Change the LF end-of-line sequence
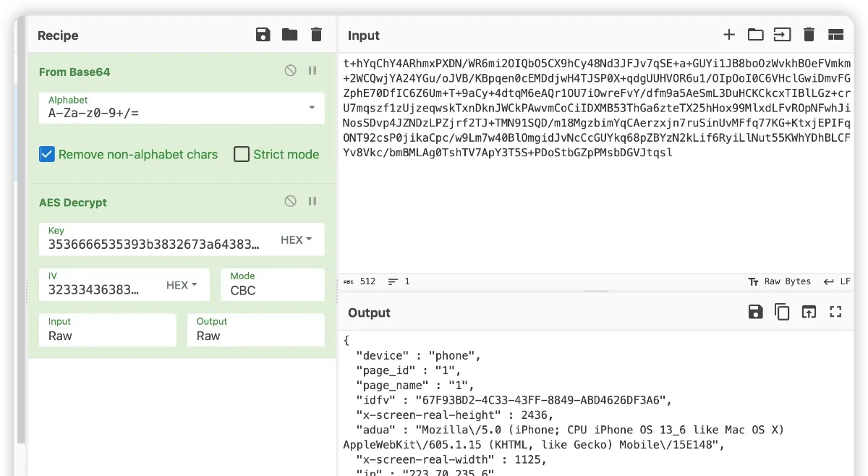Viewport: 868px width, 476px height. [838, 281]
